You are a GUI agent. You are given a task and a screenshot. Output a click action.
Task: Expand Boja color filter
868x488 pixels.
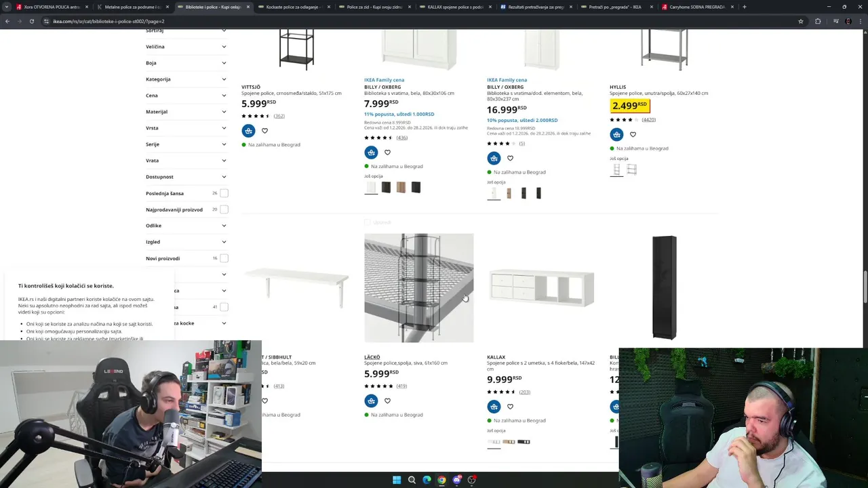point(186,63)
